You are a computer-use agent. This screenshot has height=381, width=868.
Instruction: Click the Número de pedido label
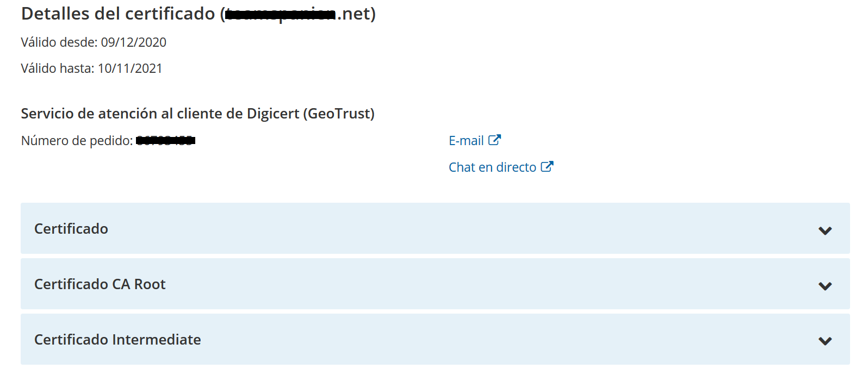point(77,140)
